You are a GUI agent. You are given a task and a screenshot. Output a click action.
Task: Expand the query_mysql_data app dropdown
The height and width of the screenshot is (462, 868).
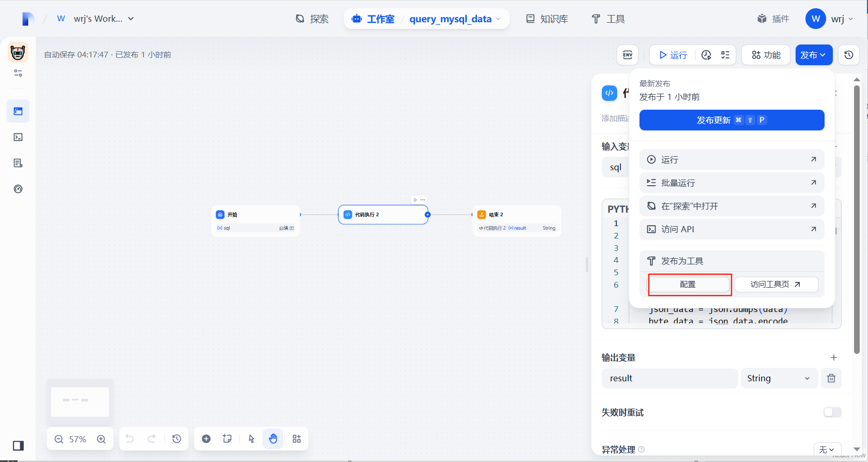pyautogui.click(x=455, y=19)
